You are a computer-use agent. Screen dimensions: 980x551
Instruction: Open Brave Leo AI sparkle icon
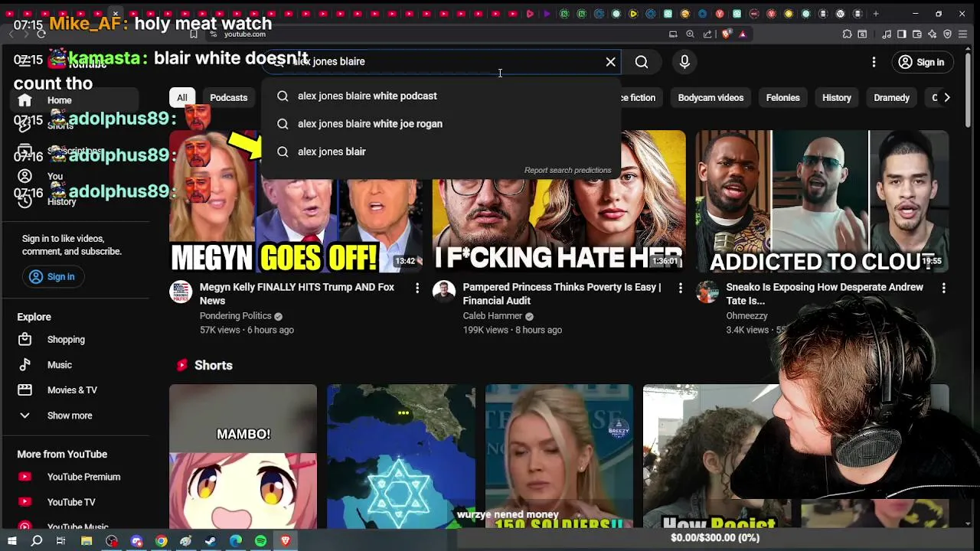(x=933, y=34)
